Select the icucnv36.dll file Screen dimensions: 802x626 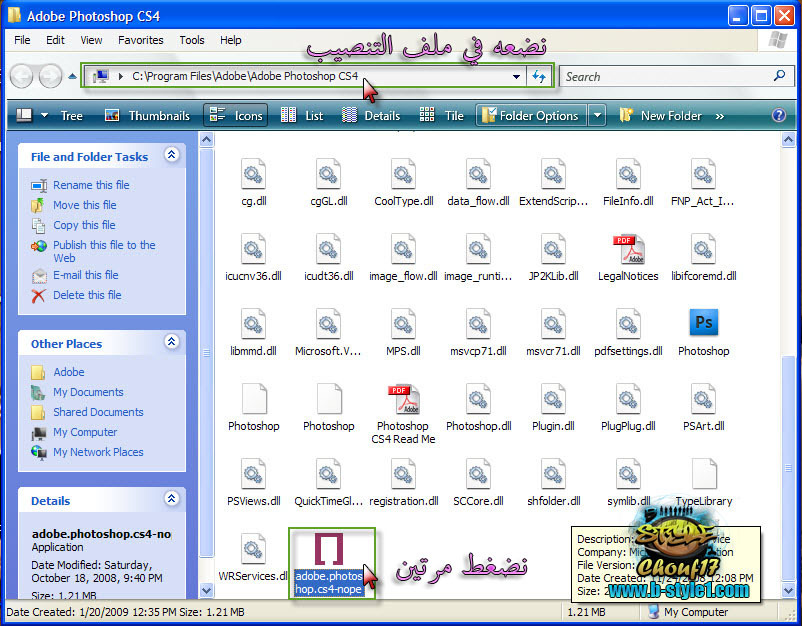click(x=254, y=258)
